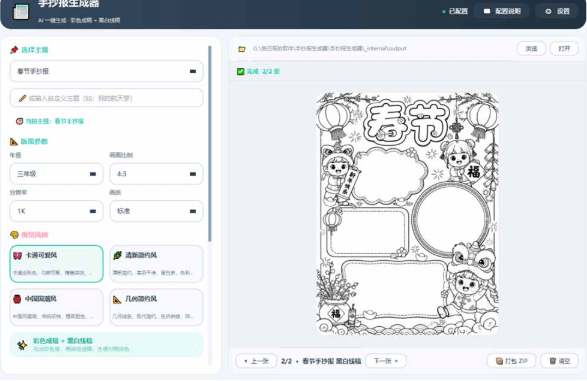This screenshot has height=381, width=587.
Task: Open the 分辨率 dropdown showing 1K
Action: pos(57,211)
